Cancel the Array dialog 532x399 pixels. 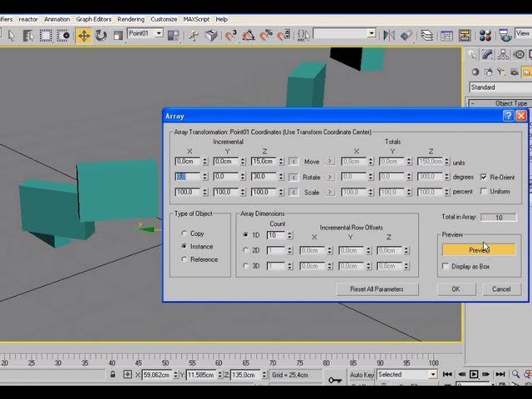point(501,289)
